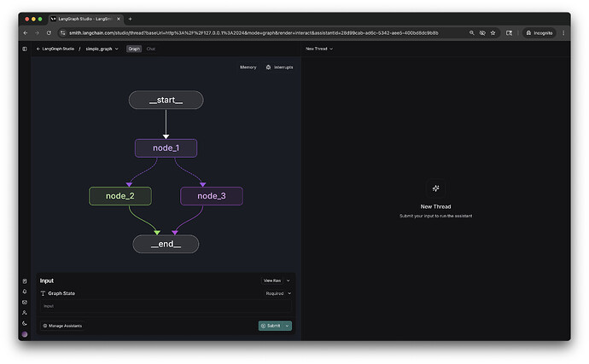
Task: Open the documents icon in left sidebar
Action: point(25,281)
